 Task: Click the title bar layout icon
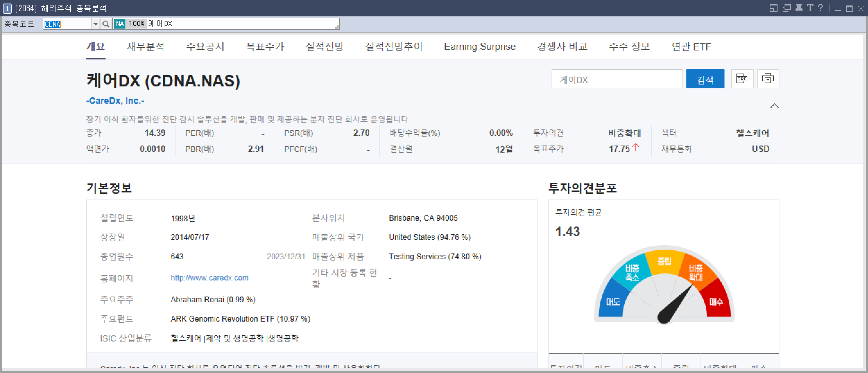pyautogui.click(x=773, y=8)
